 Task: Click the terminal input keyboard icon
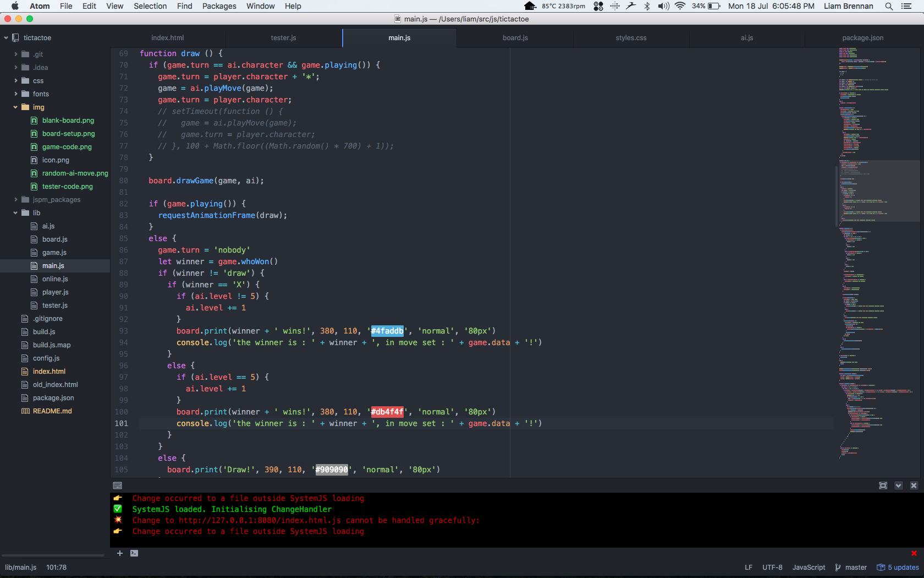(117, 486)
